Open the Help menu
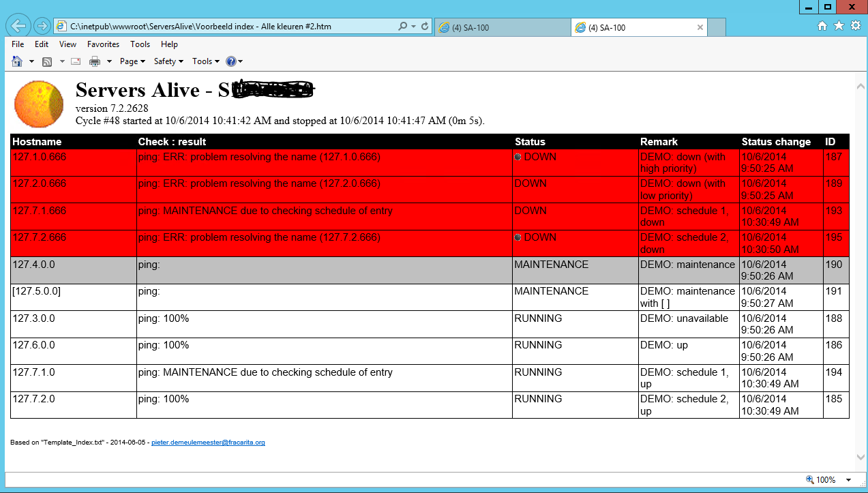 [169, 44]
